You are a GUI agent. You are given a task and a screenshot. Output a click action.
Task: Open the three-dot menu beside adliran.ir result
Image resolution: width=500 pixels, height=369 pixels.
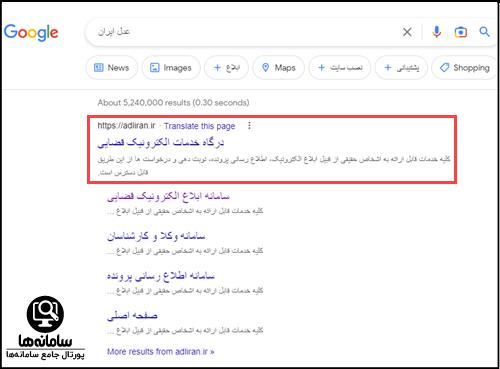tap(249, 126)
